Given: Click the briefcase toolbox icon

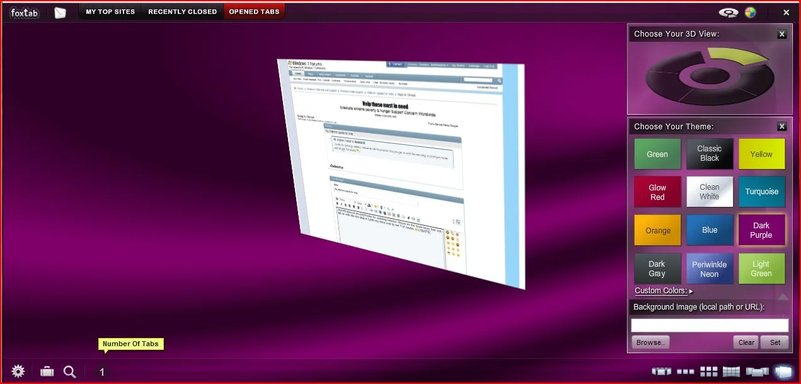Looking at the screenshot, I should coord(47,371).
